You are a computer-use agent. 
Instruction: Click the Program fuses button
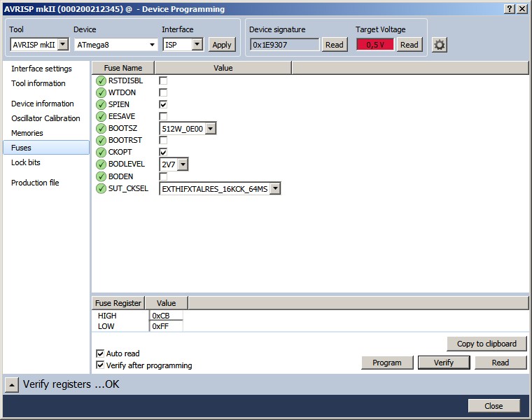387,363
